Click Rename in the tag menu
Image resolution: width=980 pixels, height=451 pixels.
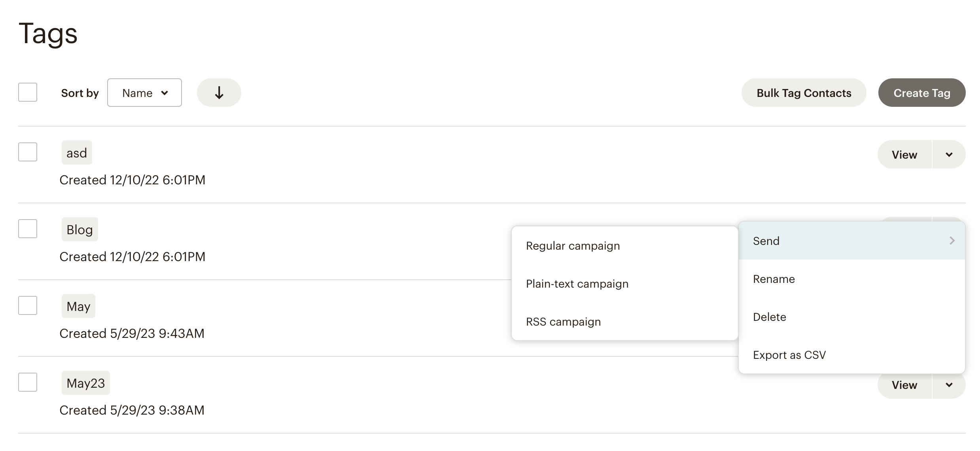point(774,279)
